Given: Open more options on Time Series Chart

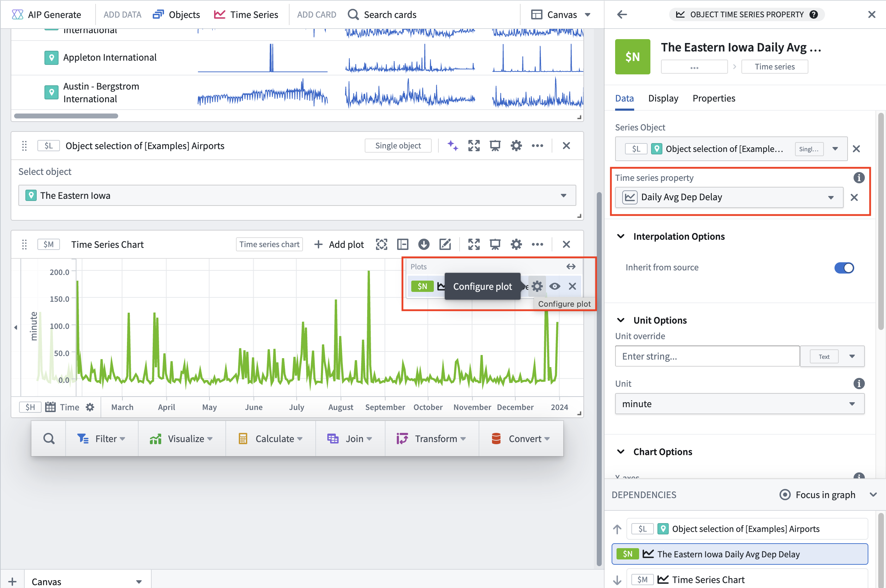Looking at the screenshot, I should 538,245.
